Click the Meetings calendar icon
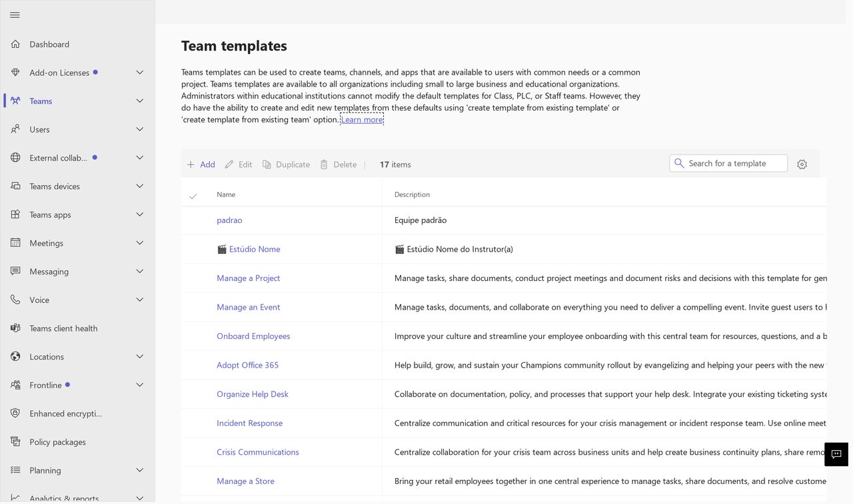 tap(15, 243)
